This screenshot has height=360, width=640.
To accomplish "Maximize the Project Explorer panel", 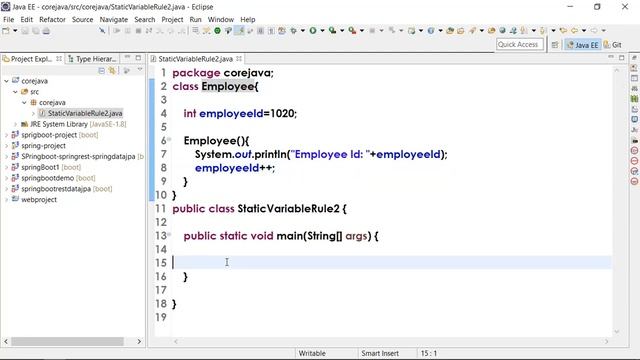I will (x=138, y=58).
